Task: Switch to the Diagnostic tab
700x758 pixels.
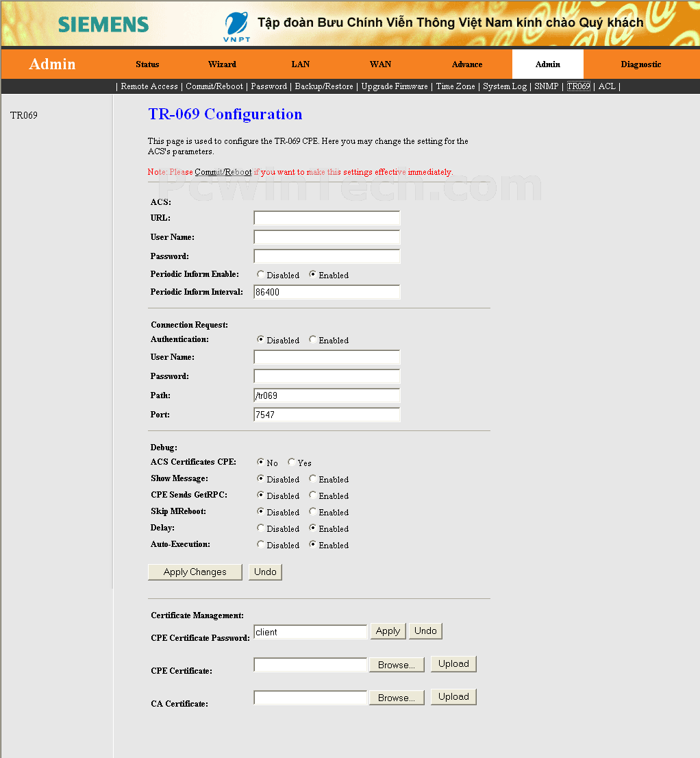Action: [x=640, y=64]
